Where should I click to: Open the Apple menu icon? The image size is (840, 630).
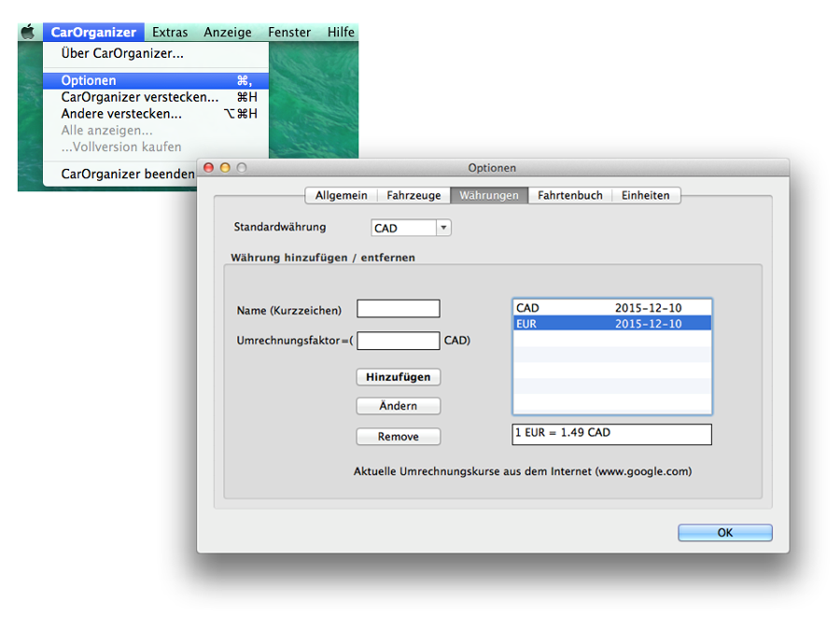(28, 33)
